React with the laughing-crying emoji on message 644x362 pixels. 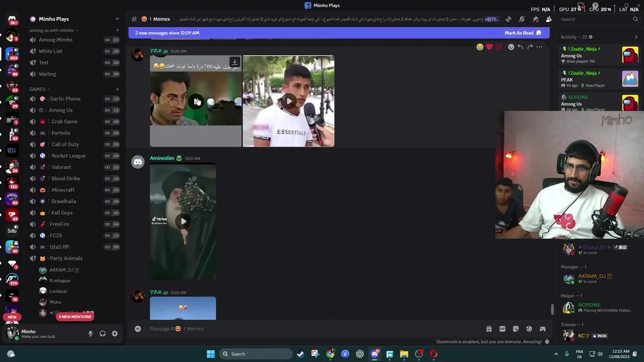point(480,47)
